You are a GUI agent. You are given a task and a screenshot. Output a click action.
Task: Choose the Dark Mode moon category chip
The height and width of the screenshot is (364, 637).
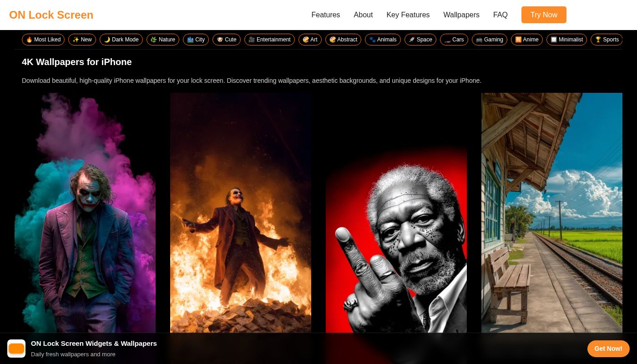(121, 40)
